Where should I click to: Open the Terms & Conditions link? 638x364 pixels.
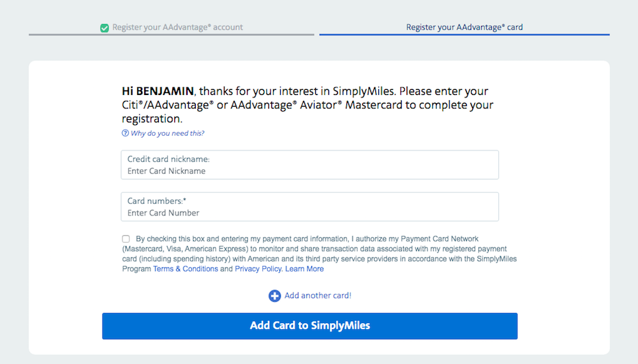point(186,269)
